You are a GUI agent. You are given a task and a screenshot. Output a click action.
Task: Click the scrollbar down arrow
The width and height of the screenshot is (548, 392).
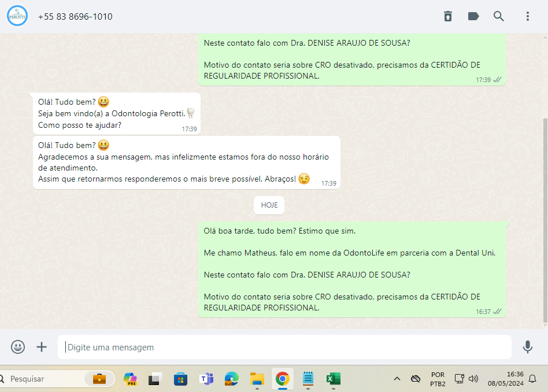tap(546, 325)
